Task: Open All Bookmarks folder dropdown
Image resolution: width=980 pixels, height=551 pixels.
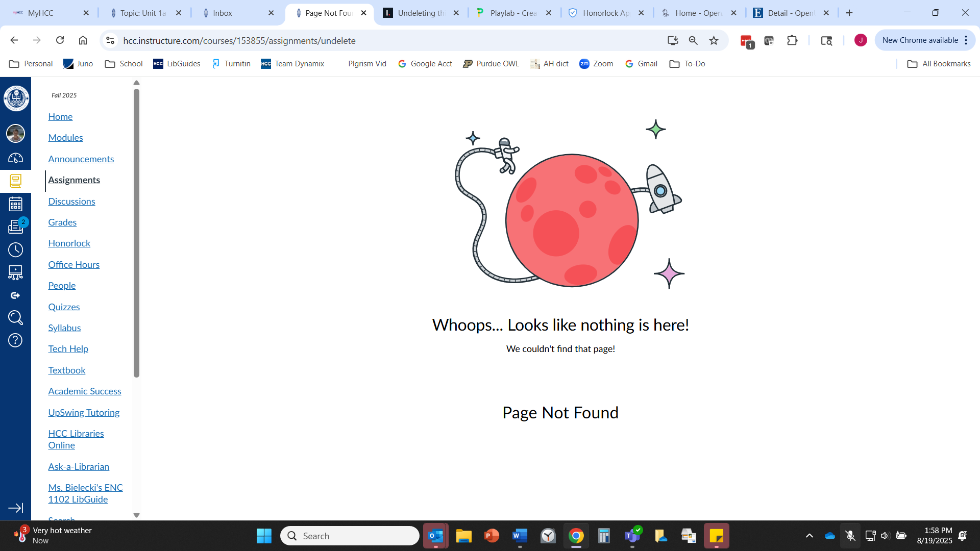Action: 939,64
